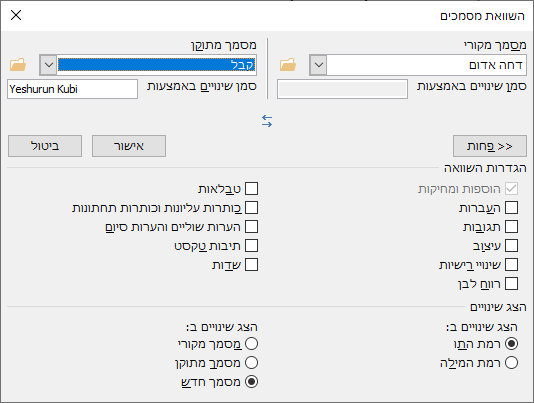Toggle the הוספות ומחיקות checkbox
Image resolution: width=534 pixels, height=403 pixels.
(x=512, y=188)
